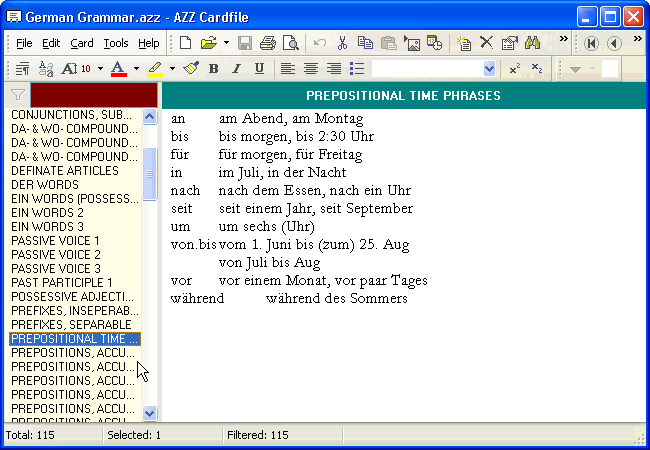This screenshot has height=450, width=650.
Task: Expand the highlight color dropdown arrow
Action: tap(172, 69)
